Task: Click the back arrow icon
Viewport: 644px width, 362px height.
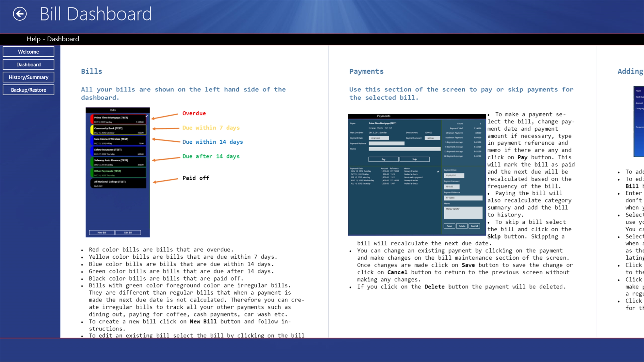Action: point(20,14)
